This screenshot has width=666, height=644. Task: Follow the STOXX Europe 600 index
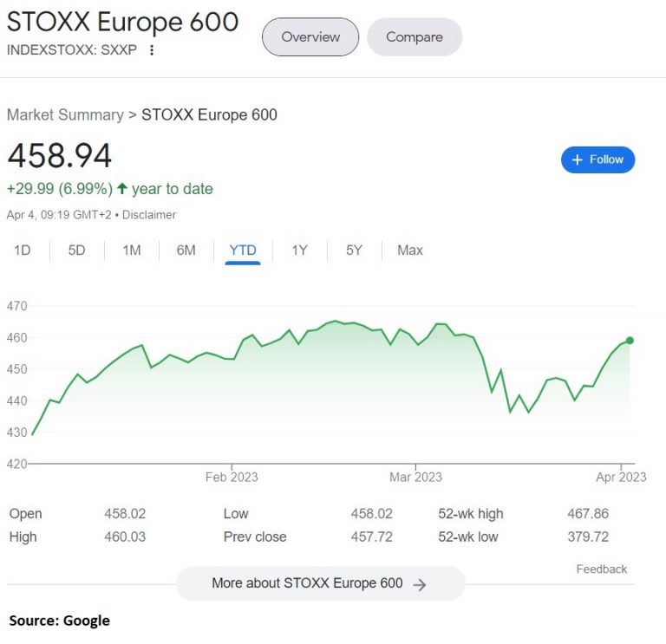click(597, 160)
